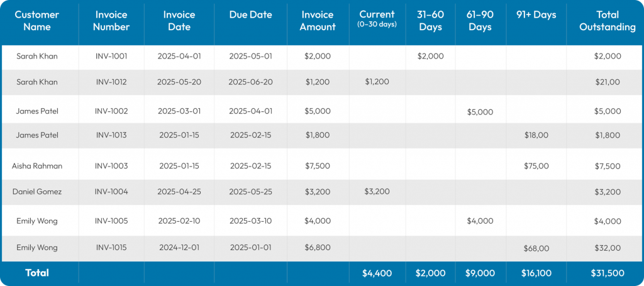Click the Total row label
This screenshot has width=644, height=286.
coord(37,273)
